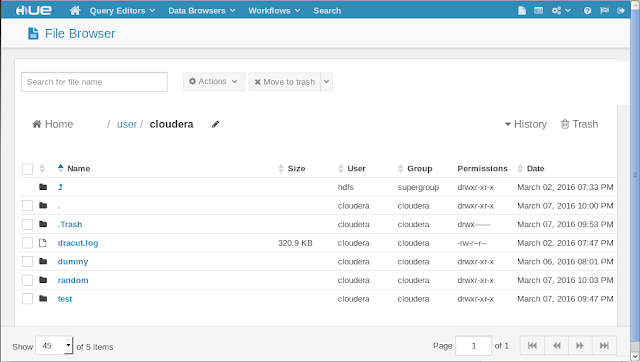640x362 pixels.
Task: Click the folder icon of test row
Action: point(43,298)
